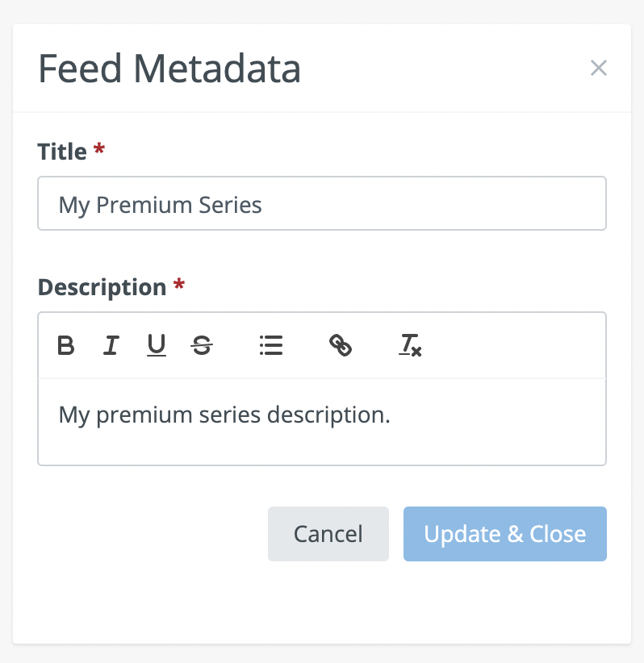Viewport: 644px width, 663px height.
Task: Clear text formatting with the Tx icon
Action: point(410,346)
